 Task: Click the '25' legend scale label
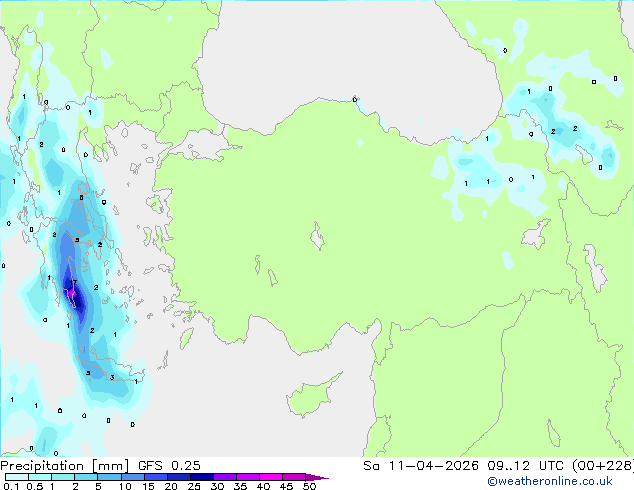click(194, 486)
